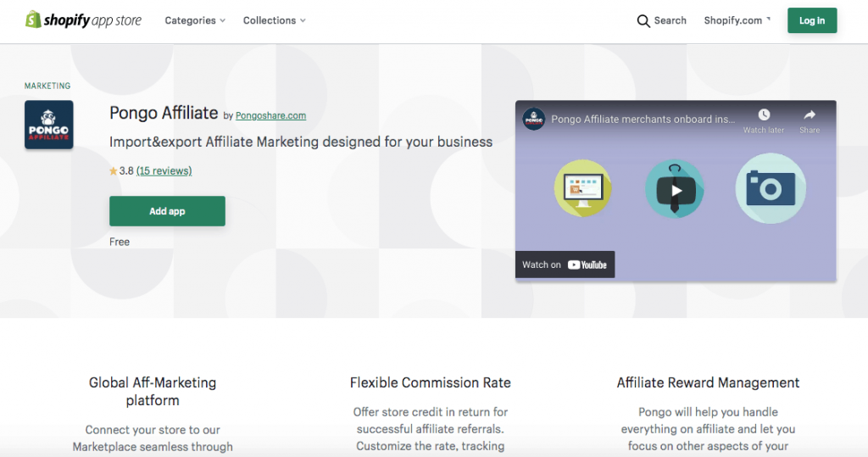Click the Free price label
The image size is (868, 457).
[x=120, y=242]
